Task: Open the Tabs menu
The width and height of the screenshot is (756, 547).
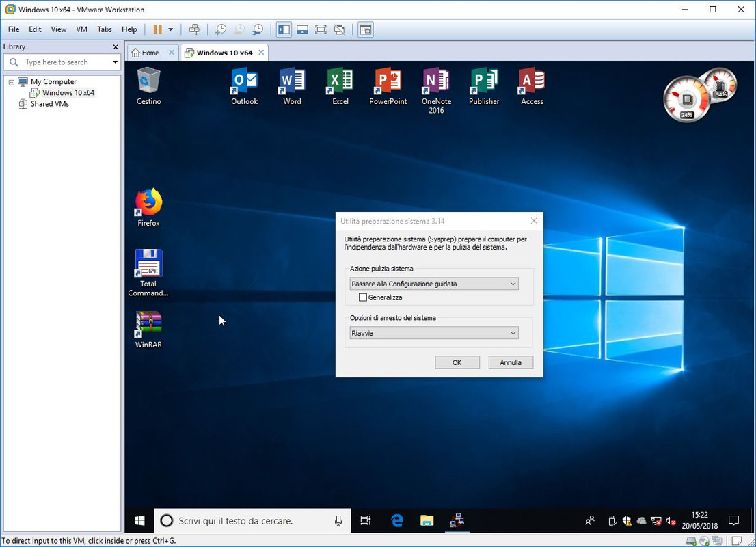Action: pyautogui.click(x=104, y=29)
